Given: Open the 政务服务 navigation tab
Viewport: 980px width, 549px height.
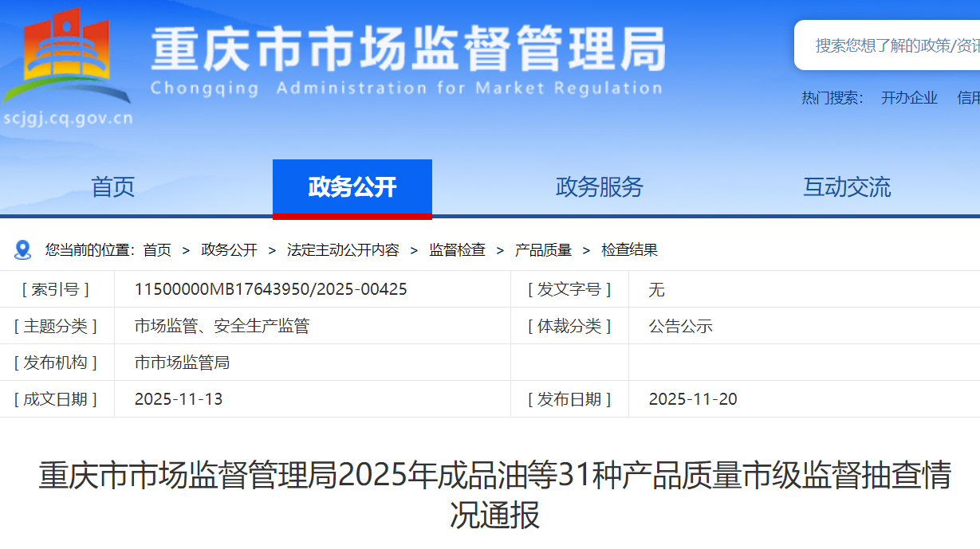Looking at the screenshot, I should 599,187.
